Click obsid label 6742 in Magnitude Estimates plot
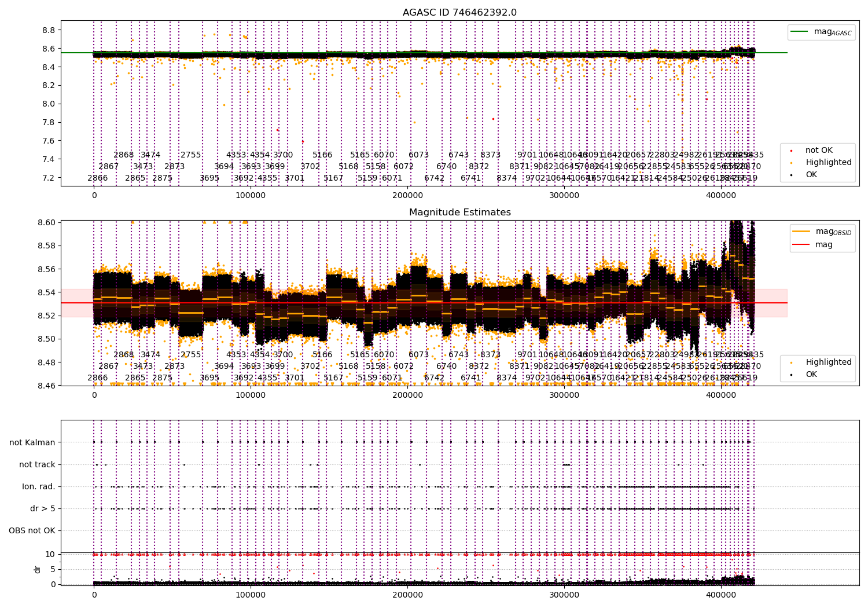 tap(435, 378)
